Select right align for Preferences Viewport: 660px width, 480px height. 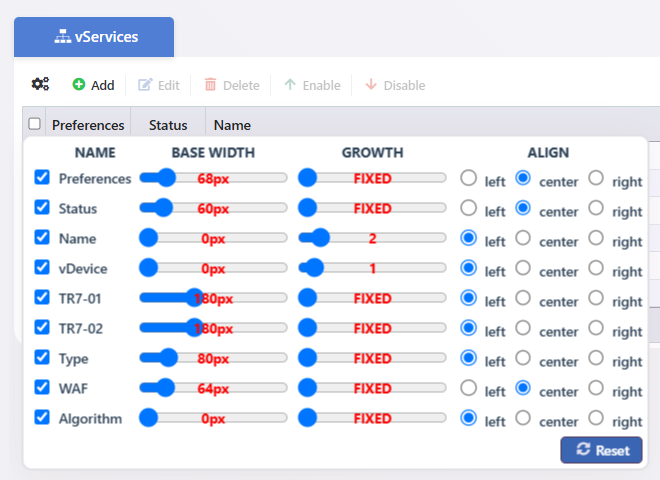tap(596, 178)
